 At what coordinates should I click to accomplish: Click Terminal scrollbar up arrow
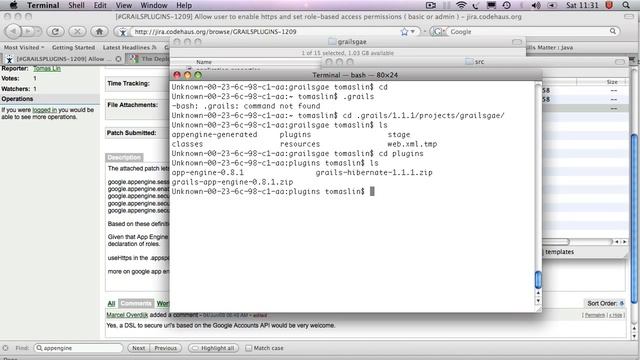pyautogui.click(x=538, y=293)
